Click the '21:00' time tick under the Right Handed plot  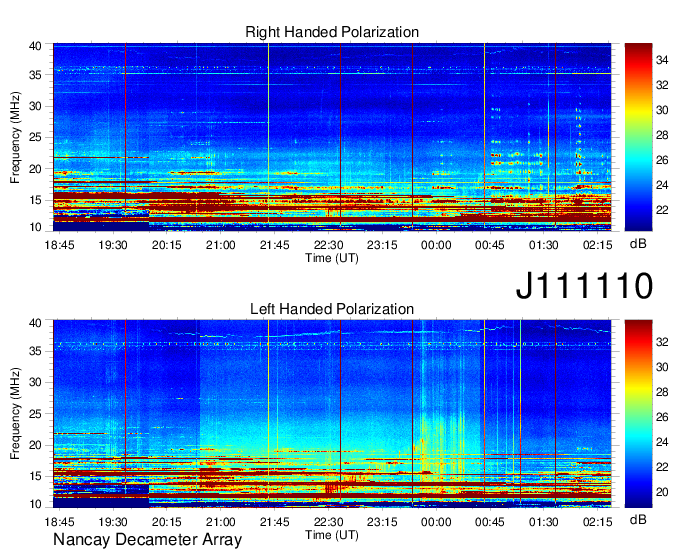220,245
